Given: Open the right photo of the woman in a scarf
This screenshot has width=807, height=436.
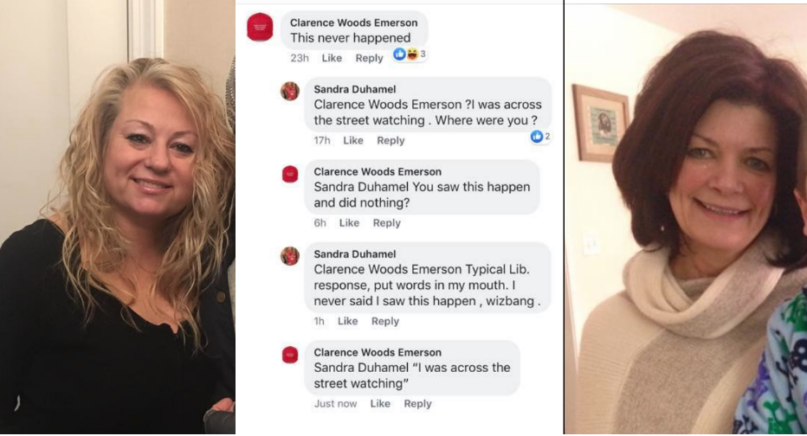Looking at the screenshot, I should [686, 218].
